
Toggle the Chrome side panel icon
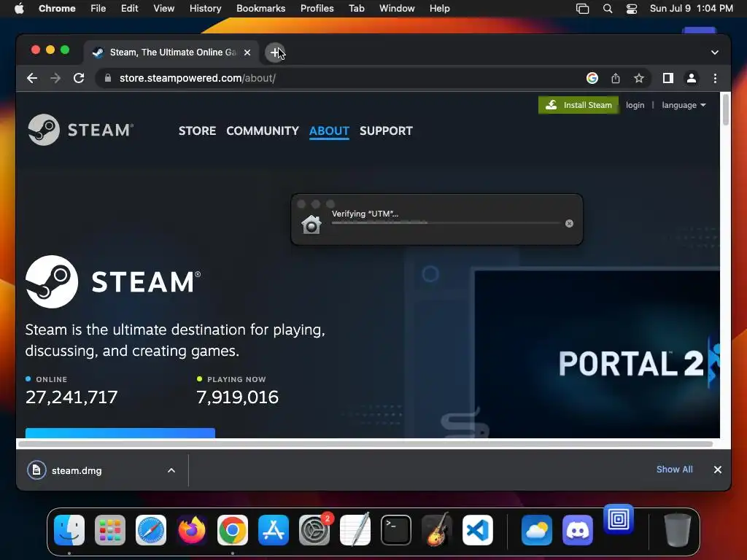[668, 78]
